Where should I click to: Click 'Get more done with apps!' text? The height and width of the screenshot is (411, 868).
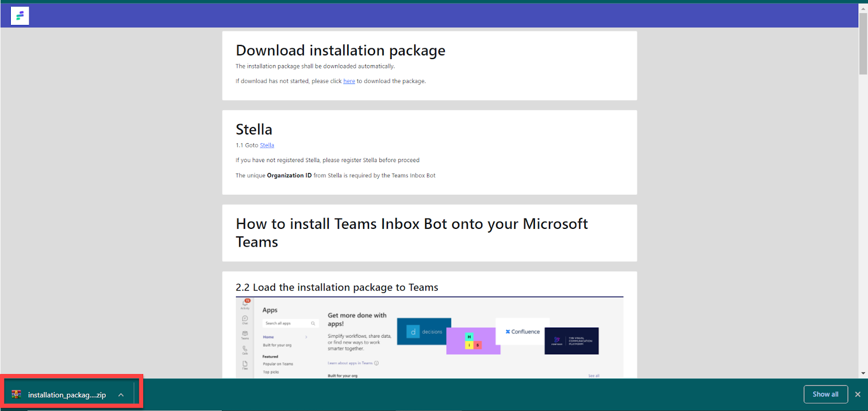(357, 319)
